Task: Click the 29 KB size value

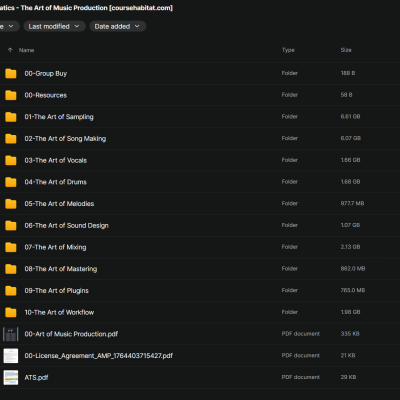Action: pos(348,377)
